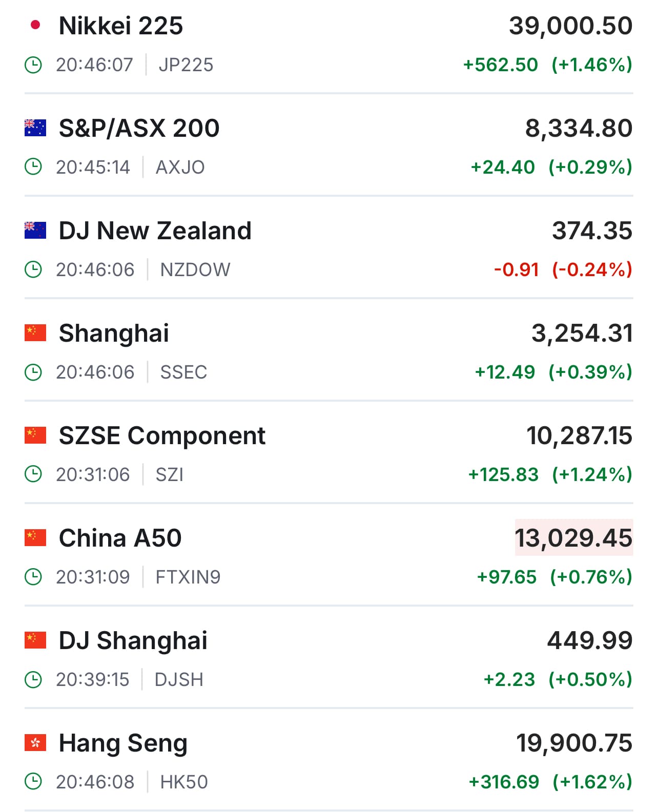This screenshot has width=658, height=812.
Task: Open the DJ New Zealand index
Action: tap(155, 231)
